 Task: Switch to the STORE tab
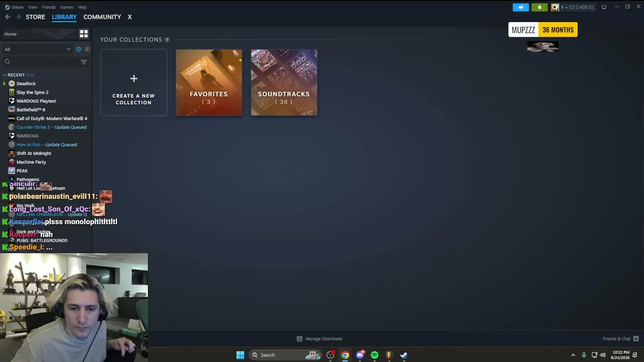tap(35, 17)
